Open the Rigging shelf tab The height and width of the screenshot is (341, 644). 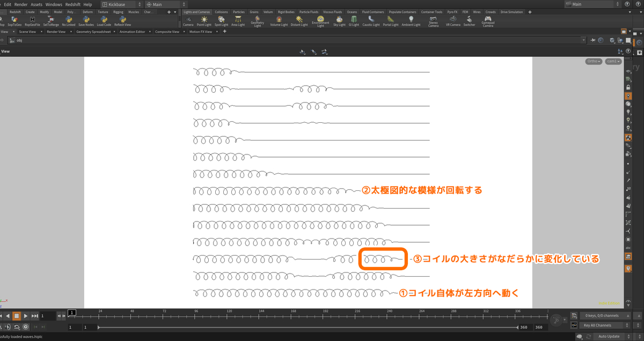click(118, 12)
